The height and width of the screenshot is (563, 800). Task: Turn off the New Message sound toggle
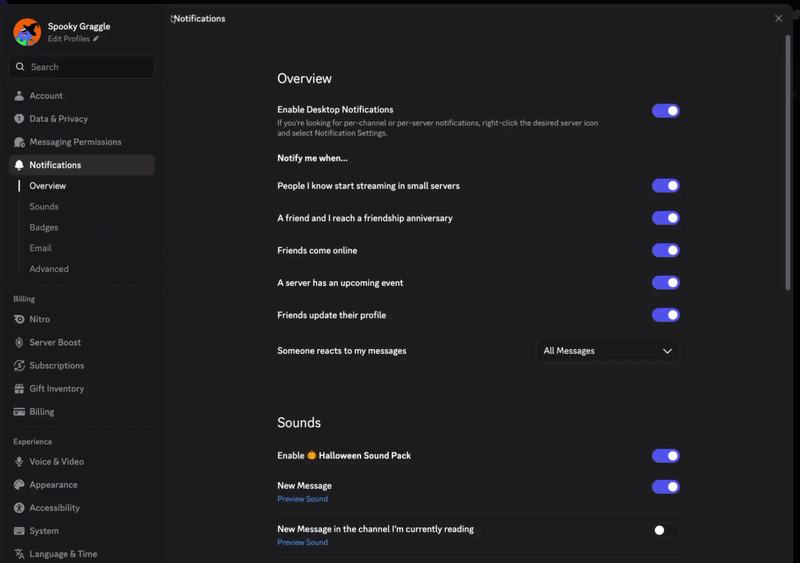click(x=665, y=486)
